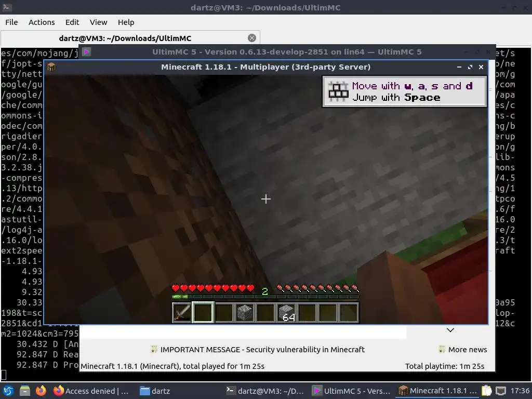Image resolution: width=532 pixels, height=399 pixels.
Task: Click terminal text '-compres'
Action: [x=21, y=178]
